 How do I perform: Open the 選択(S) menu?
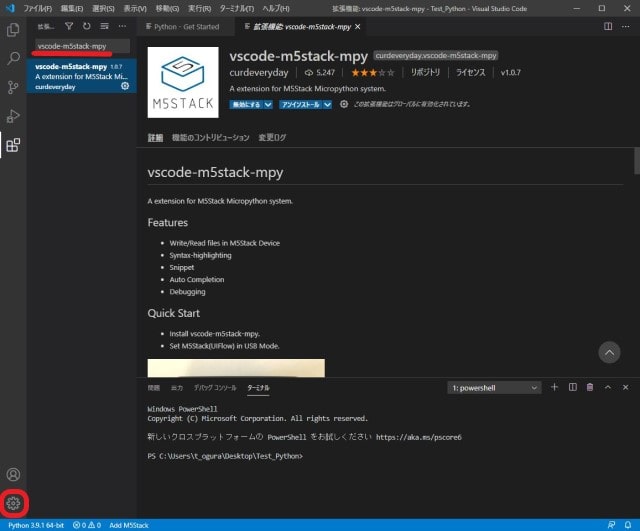pos(103,8)
